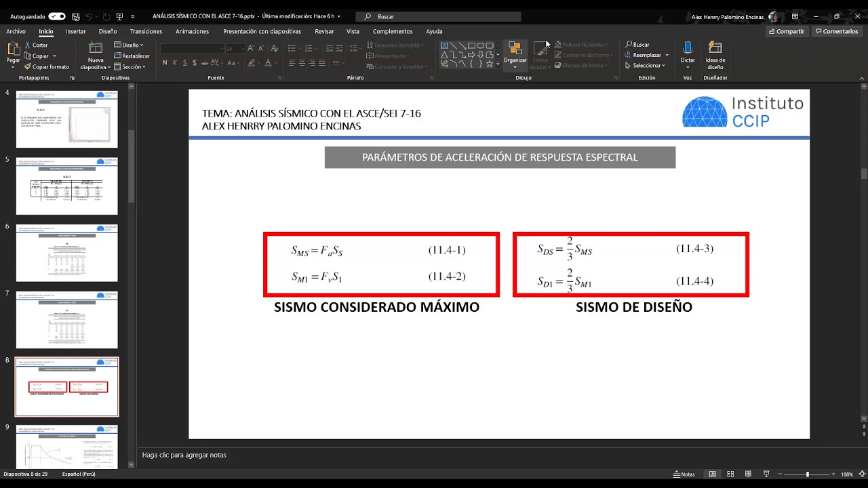Open the Diseño layout dropdown
Viewport: 868px width, 488px height.
(128, 45)
